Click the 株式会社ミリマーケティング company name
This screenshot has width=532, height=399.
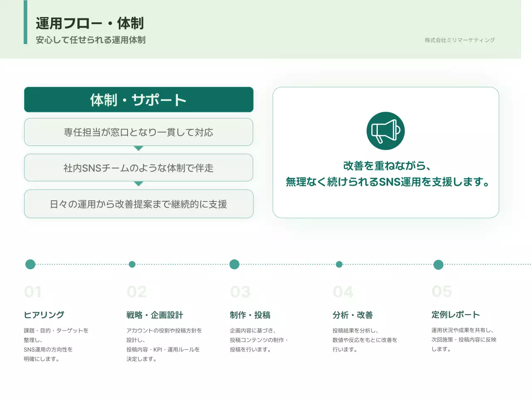[x=459, y=40]
